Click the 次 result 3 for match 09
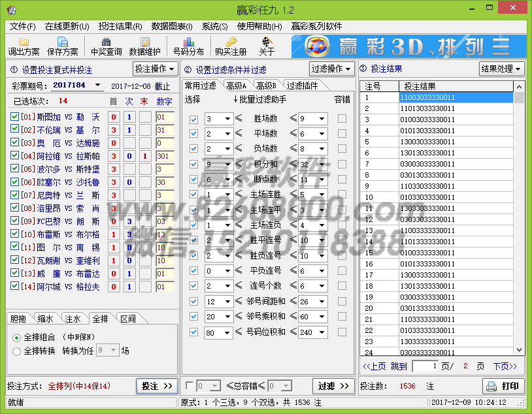 point(129,221)
